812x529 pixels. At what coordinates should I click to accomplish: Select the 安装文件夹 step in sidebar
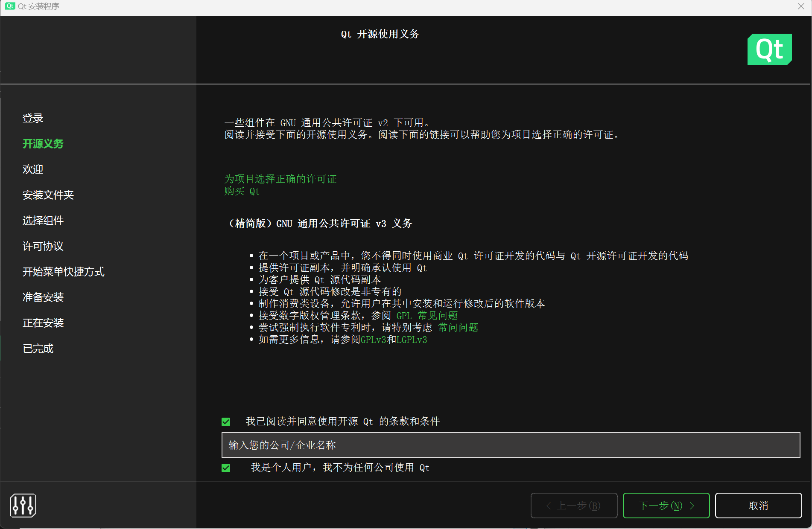click(48, 195)
